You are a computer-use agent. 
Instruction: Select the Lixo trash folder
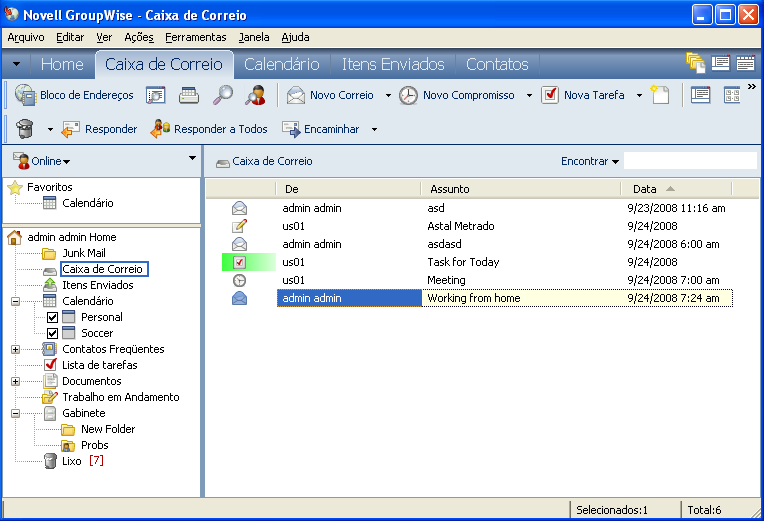coord(71,461)
